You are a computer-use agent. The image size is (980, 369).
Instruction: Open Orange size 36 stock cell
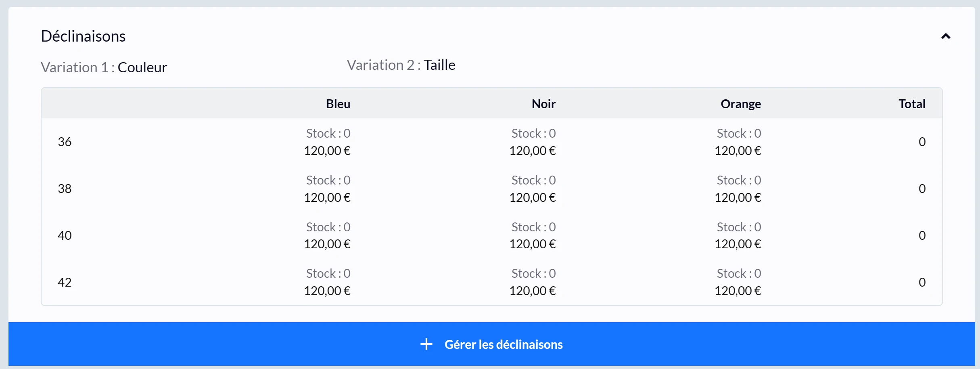(739, 133)
